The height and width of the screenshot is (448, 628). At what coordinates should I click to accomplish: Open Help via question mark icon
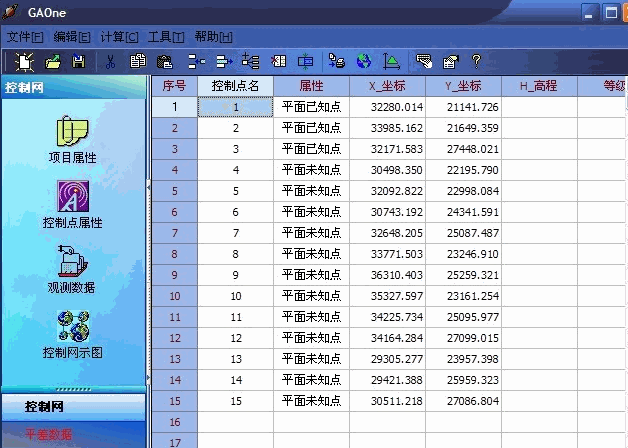476,61
